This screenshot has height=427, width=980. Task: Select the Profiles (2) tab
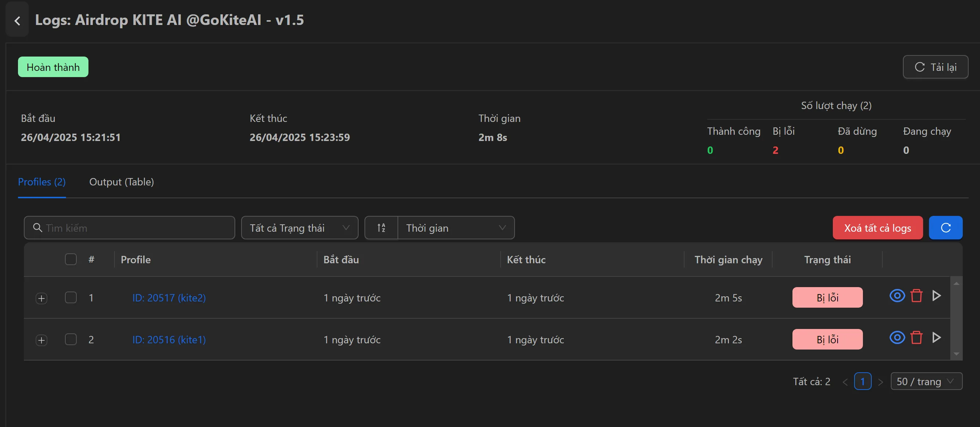(x=42, y=182)
